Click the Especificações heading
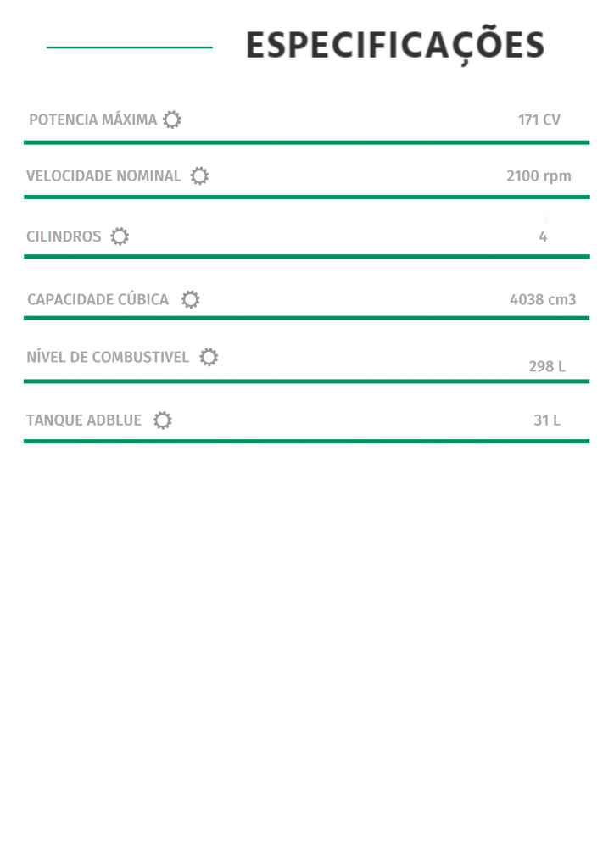The height and width of the screenshot is (868, 614). (x=395, y=46)
